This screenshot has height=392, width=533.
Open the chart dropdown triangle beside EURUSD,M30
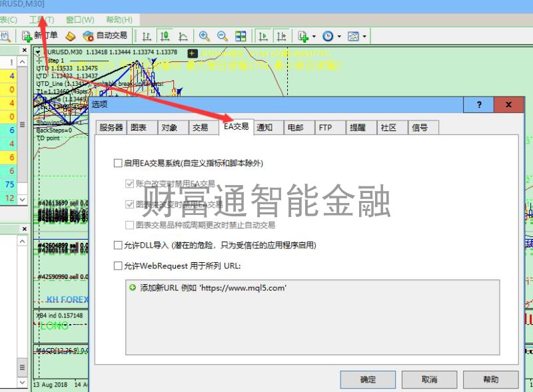coord(38,53)
